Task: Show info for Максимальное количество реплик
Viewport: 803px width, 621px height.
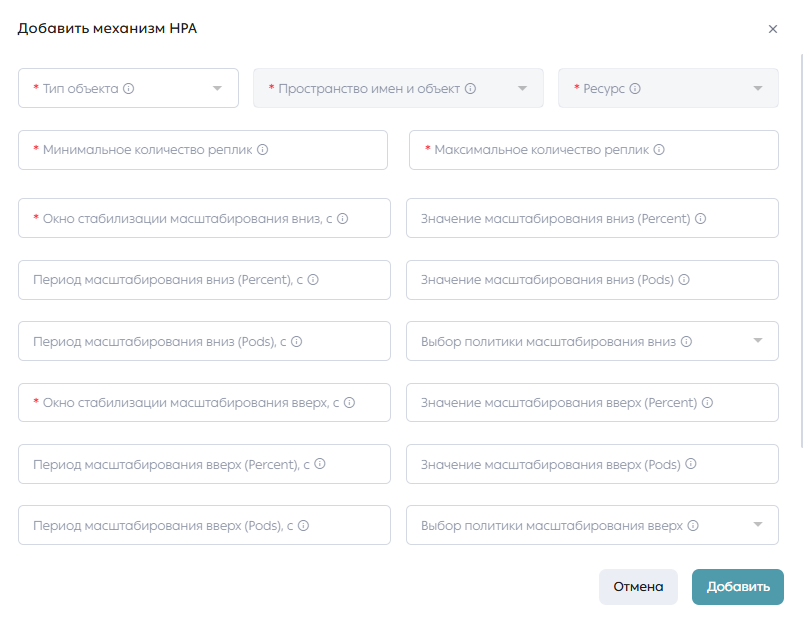Action: click(659, 149)
